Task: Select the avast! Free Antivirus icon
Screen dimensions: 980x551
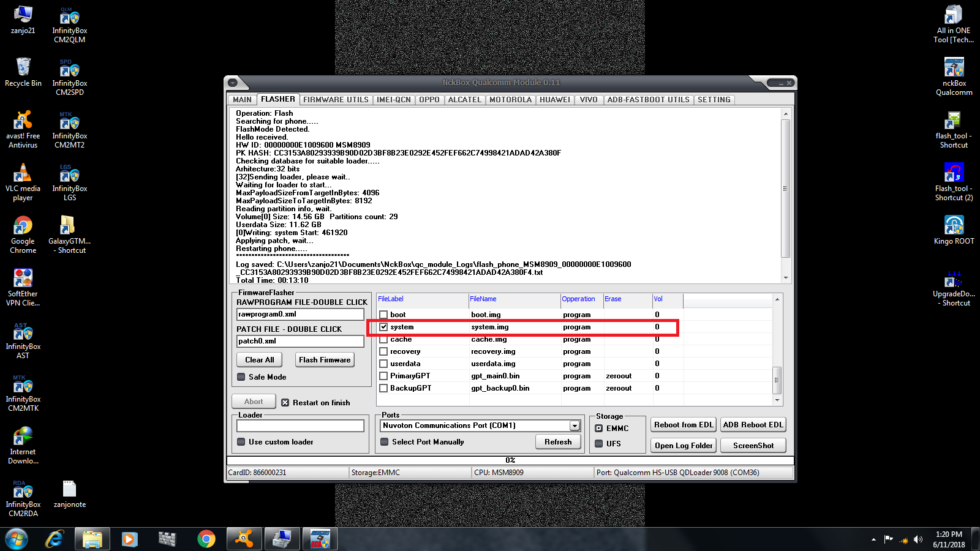Action: [x=23, y=130]
